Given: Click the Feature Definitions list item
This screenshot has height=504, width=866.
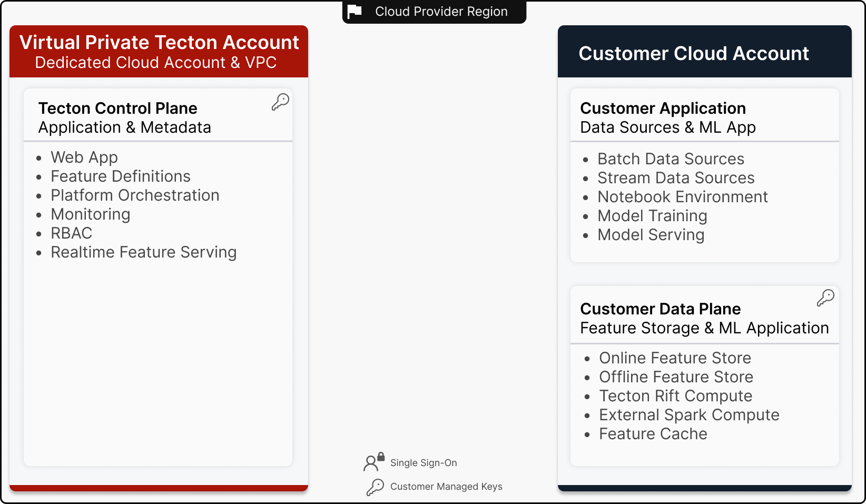Looking at the screenshot, I should [x=121, y=176].
